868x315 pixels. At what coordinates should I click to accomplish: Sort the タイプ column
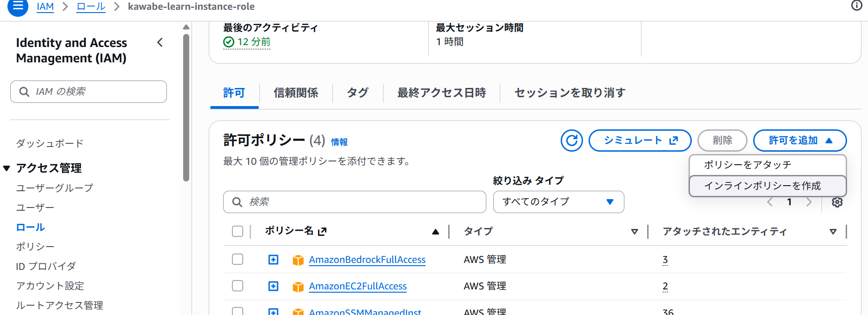[634, 231]
